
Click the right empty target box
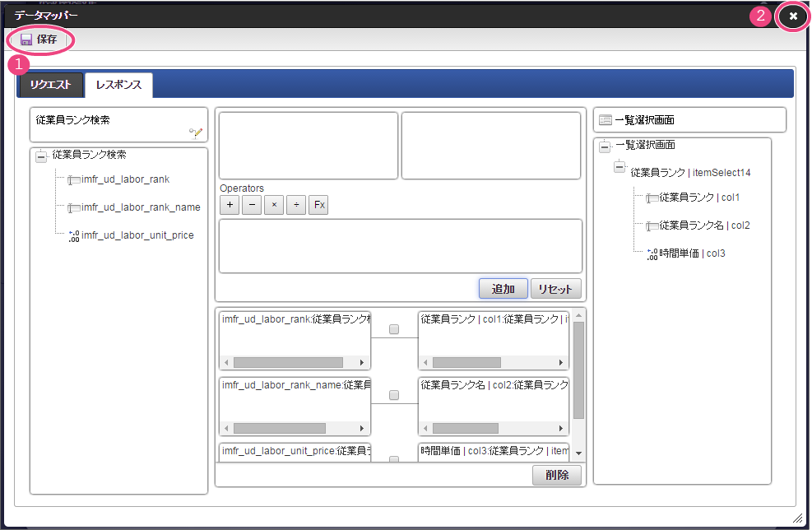pos(491,146)
